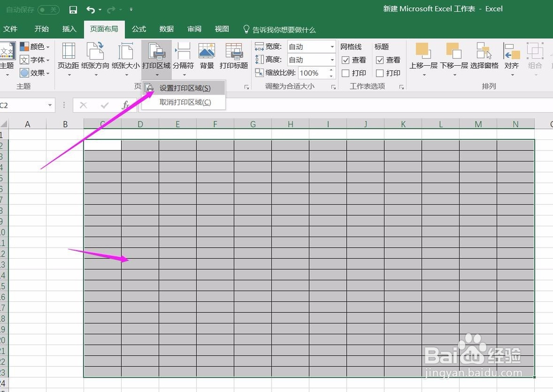Open the Paper Size (纸张大小) tool

coord(126,59)
